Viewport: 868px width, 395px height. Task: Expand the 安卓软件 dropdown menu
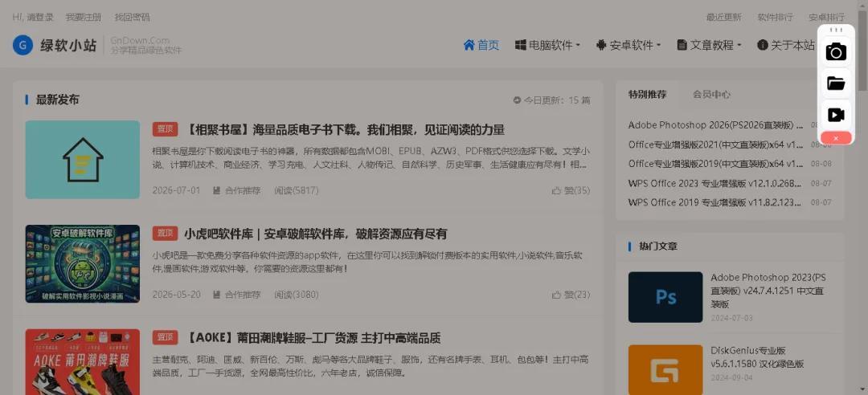(628, 46)
